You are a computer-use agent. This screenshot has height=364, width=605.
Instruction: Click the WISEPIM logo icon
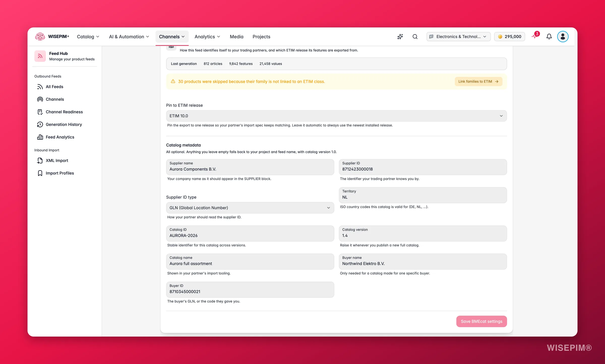pyautogui.click(x=40, y=37)
